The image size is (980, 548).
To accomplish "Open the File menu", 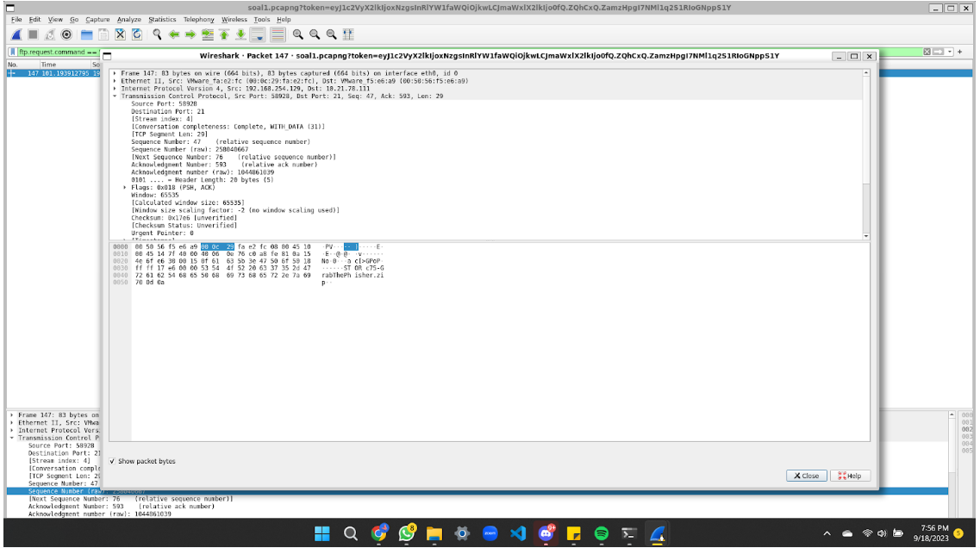I will [x=16, y=19].
